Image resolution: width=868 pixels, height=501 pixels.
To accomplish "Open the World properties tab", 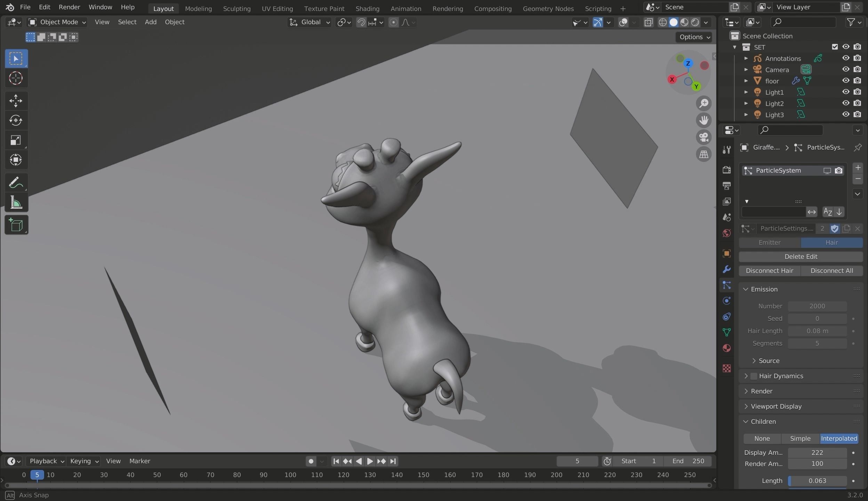I will pyautogui.click(x=726, y=233).
